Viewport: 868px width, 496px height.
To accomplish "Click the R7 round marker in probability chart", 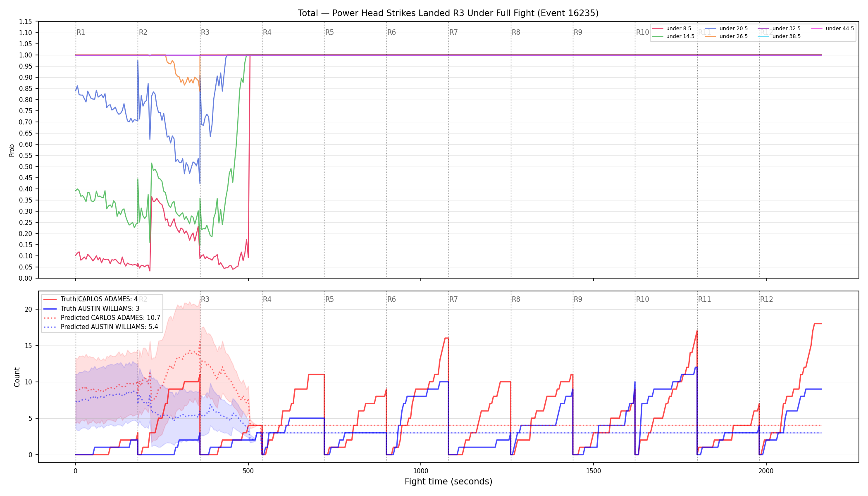I will [453, 32].
